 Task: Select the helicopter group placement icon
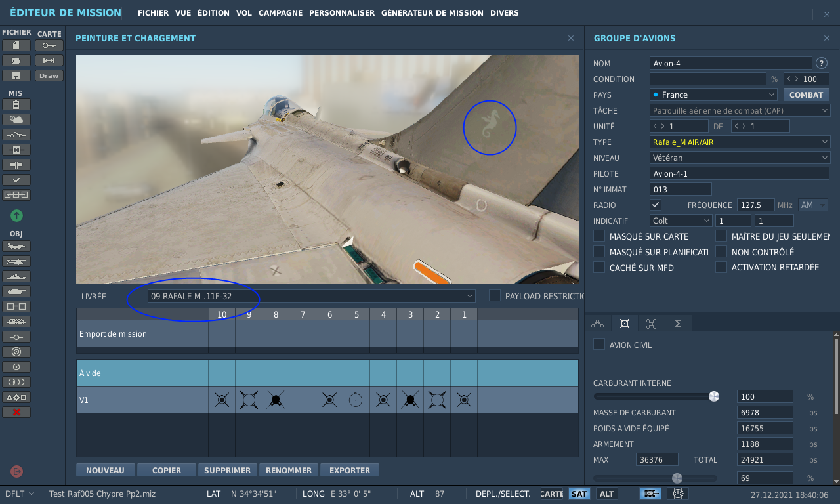point(16,261)
